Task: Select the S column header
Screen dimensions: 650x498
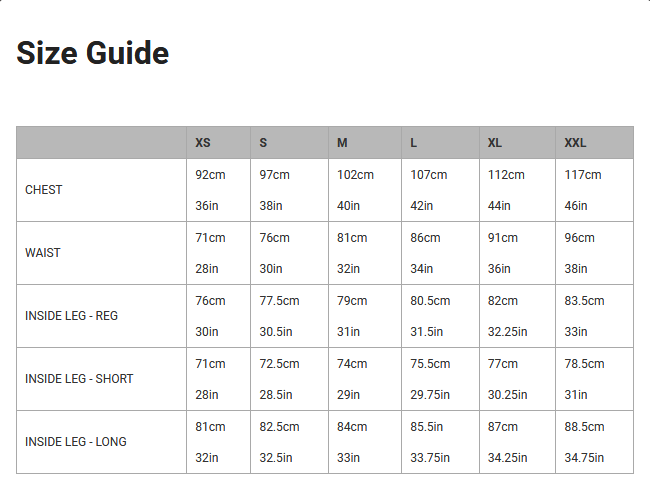Action: pos(263,143)
